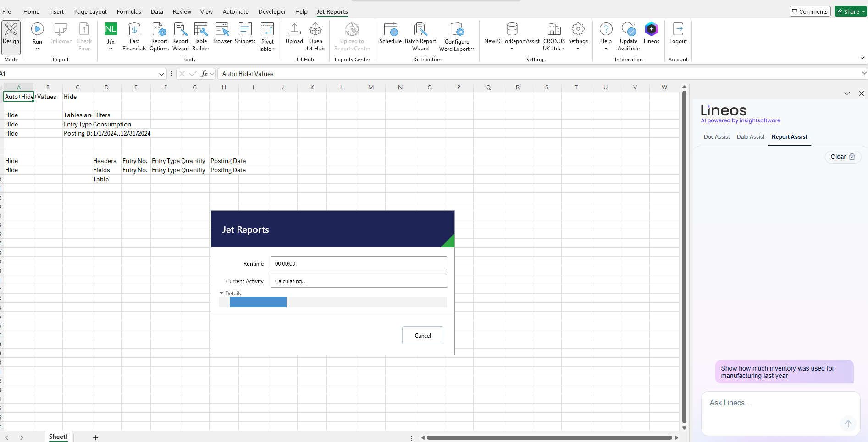This screenshot has width=868, height=442.
Task: Switch to the Developer ribbon tab
Action: coord(272,11)
